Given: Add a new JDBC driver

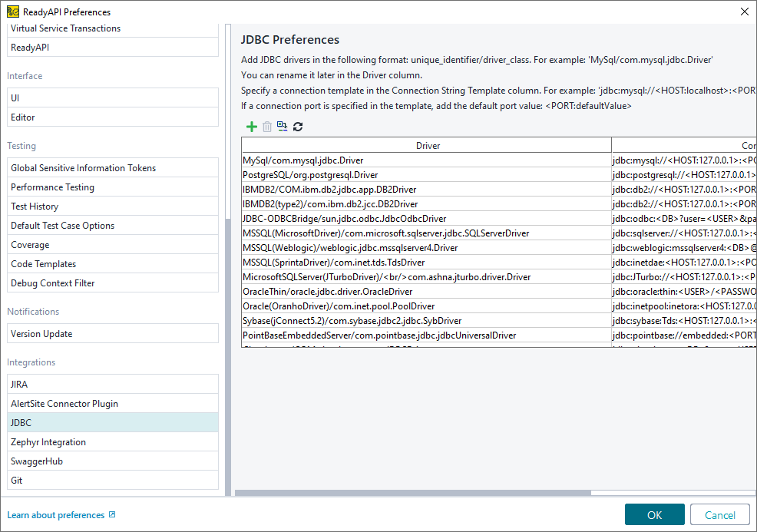Looking at the screenshot, I should tap(251, 126).
